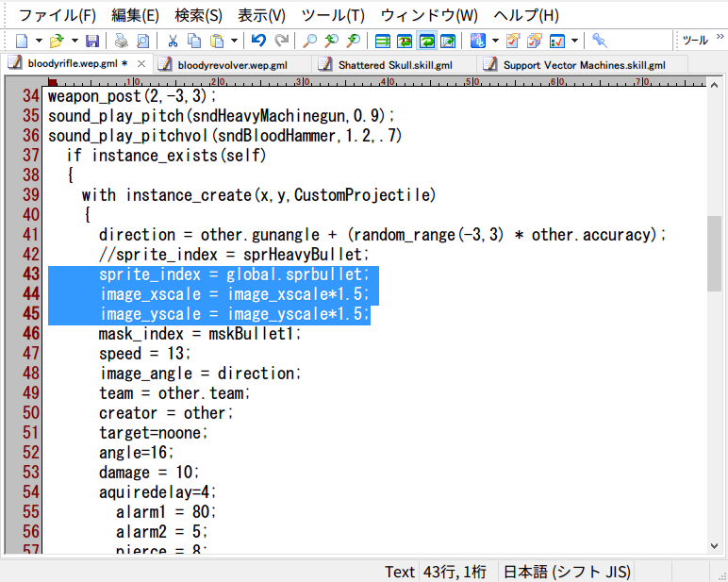Open the 検索(S) menu

coord(198,15)
